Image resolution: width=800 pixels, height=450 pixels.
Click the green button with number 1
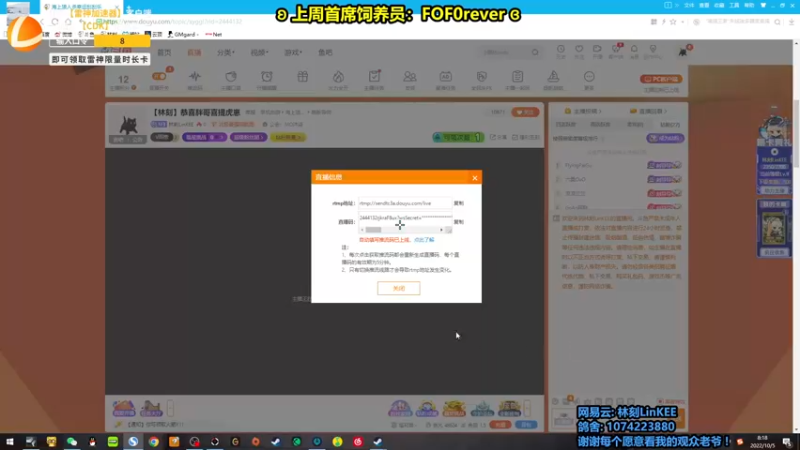(458, 137)
